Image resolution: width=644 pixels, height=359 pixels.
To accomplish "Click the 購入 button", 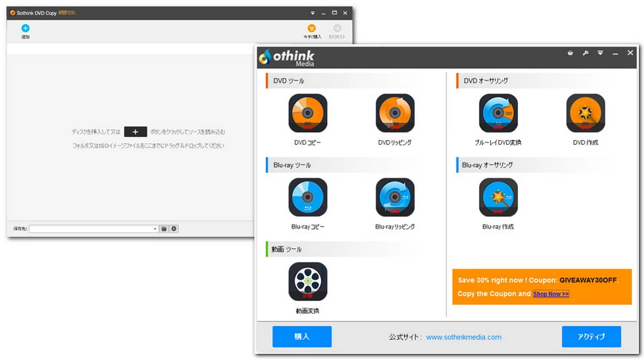I will coord(302,336).
